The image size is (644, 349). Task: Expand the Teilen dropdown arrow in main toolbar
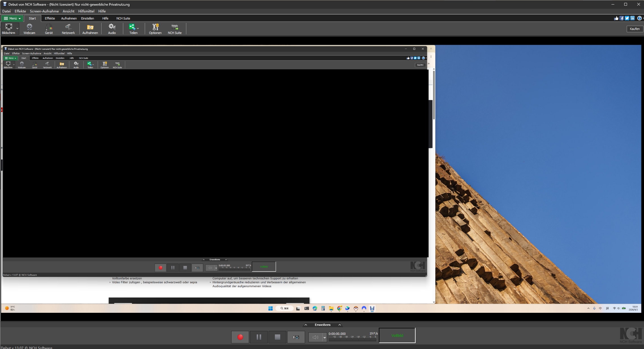click(138, 29)
